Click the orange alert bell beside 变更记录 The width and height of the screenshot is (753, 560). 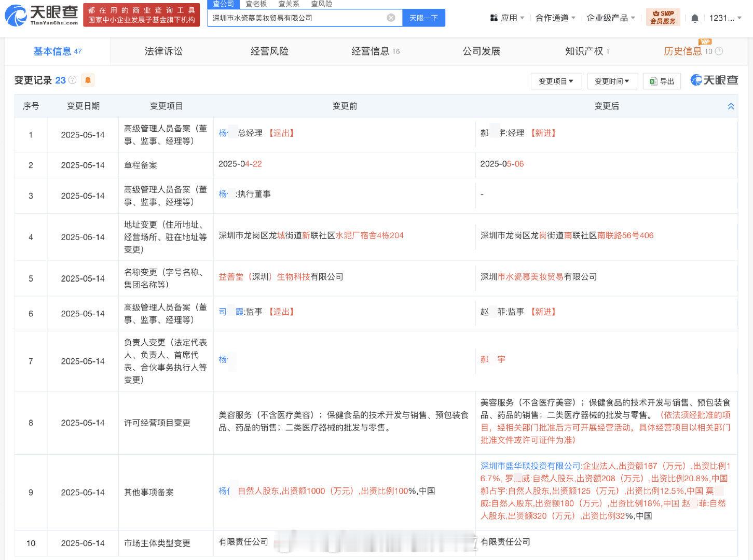[88, 80]
